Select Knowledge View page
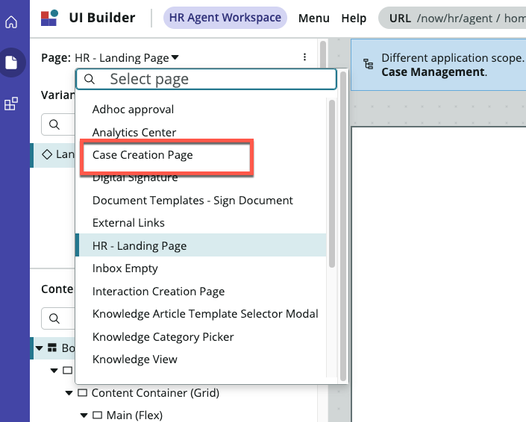The height and width of the screenshot is (422, 526). pos(201,359)
